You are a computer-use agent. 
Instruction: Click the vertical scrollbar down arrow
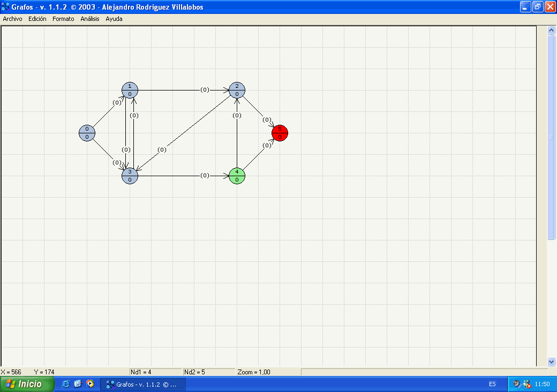[552, 361]
